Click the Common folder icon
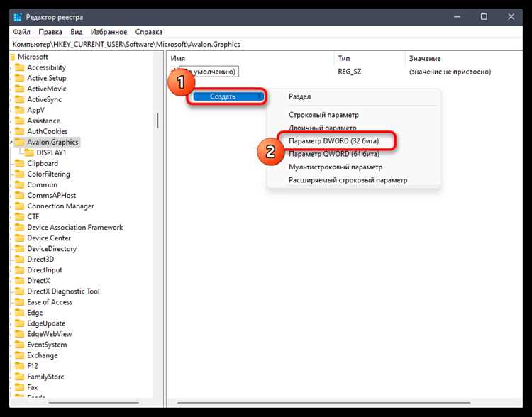The height and width of the screenshot is (417, 532). pos(20,185)
